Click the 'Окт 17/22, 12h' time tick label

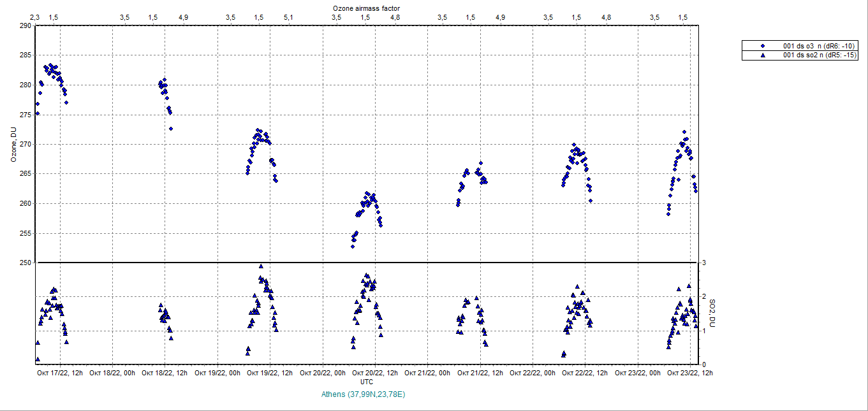tap(59, 373)
